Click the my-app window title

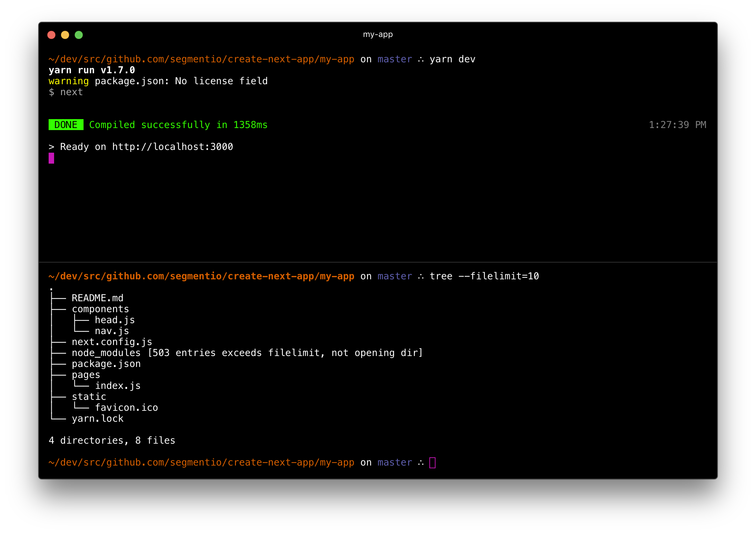tap(378, 35)
